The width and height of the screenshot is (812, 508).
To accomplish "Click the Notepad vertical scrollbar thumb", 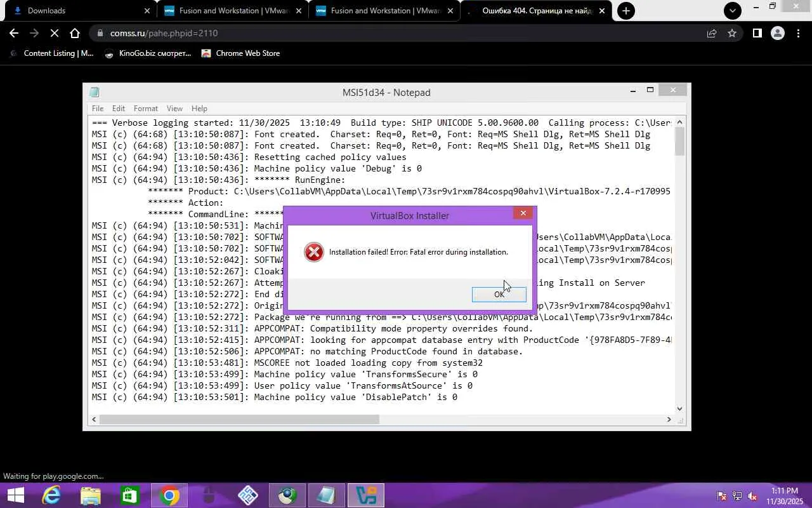I will click(x=680, y=141).
